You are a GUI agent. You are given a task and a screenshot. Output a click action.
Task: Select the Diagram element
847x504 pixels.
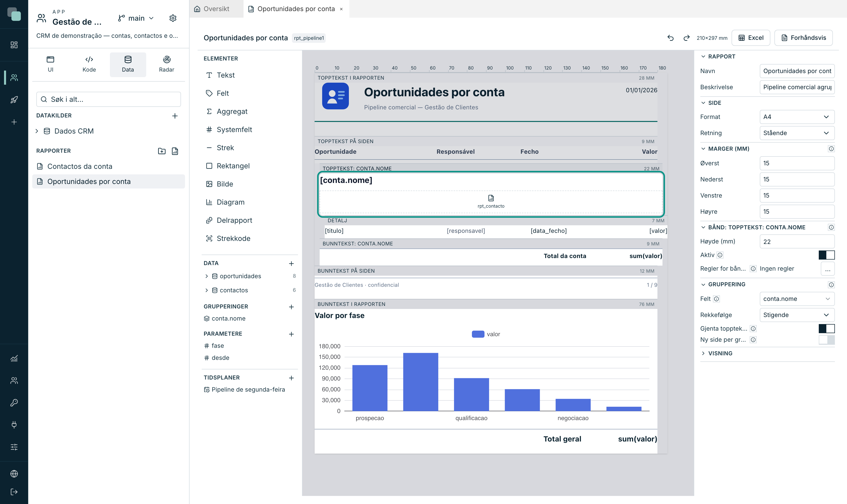click(x=225, y=202)
